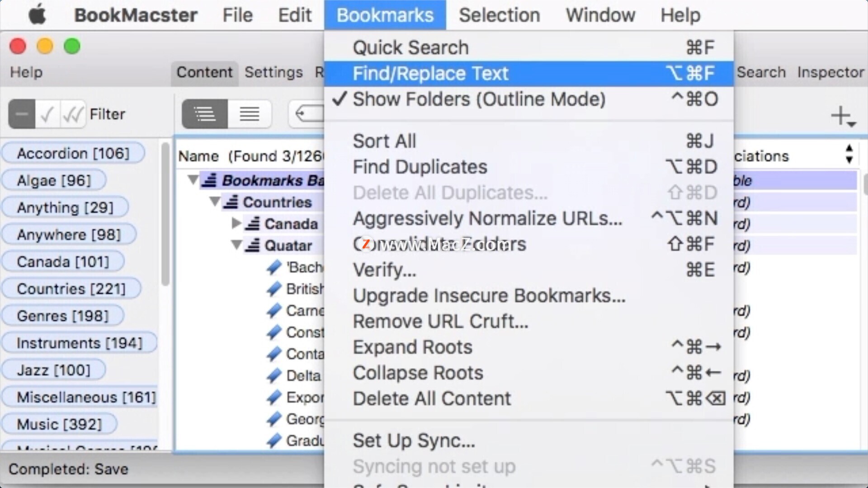
Task: Open the column selector stepper arrows
Action: click(849, 154)
